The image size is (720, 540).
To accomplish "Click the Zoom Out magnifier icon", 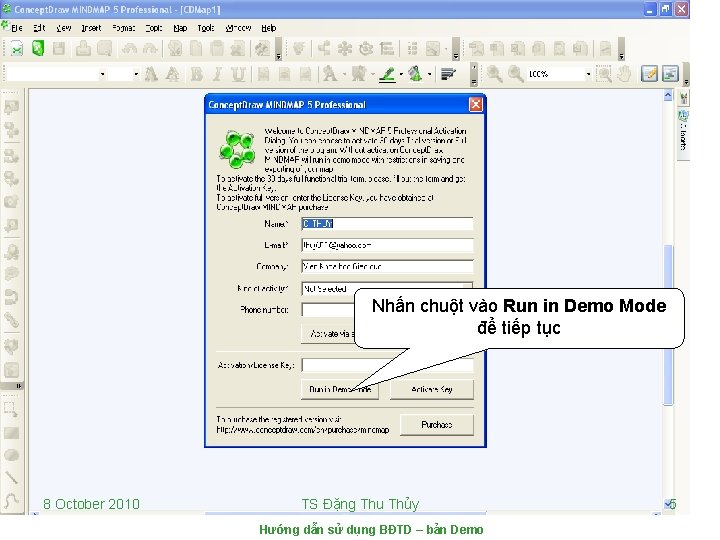I will point(516,74).
